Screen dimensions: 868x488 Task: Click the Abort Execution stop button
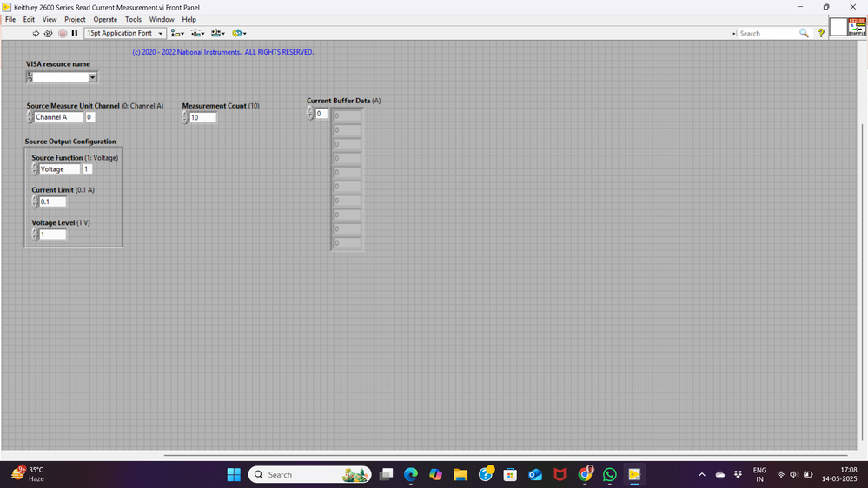pos(63,33)
